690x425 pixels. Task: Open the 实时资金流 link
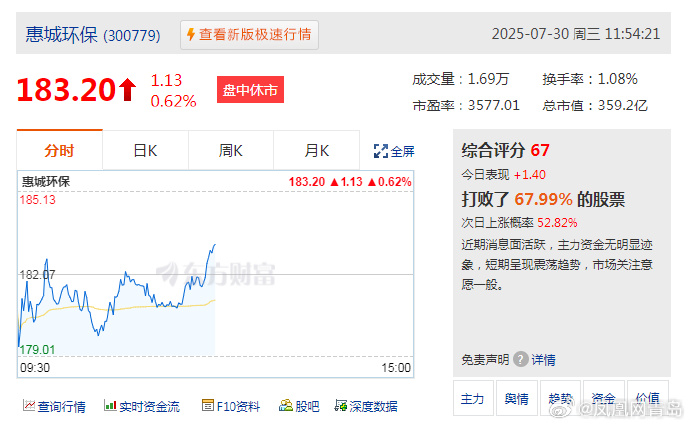(x=149, y=406)
